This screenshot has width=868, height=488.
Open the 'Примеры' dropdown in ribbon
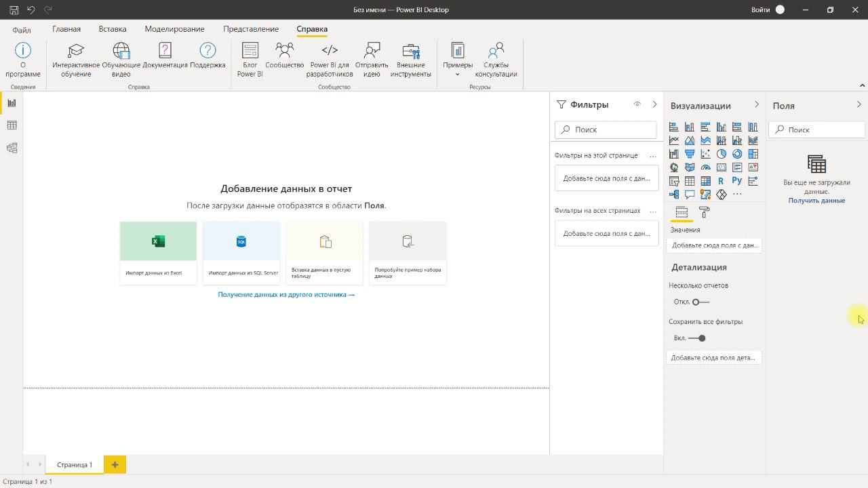[x=458, y=60]
